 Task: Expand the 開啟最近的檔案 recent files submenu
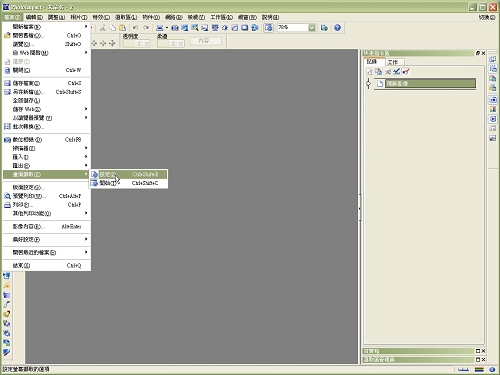[86, 252]
